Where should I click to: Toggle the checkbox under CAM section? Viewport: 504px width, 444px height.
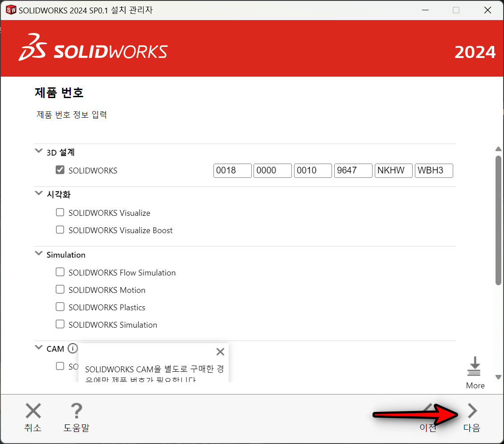[x=60, y=366]
